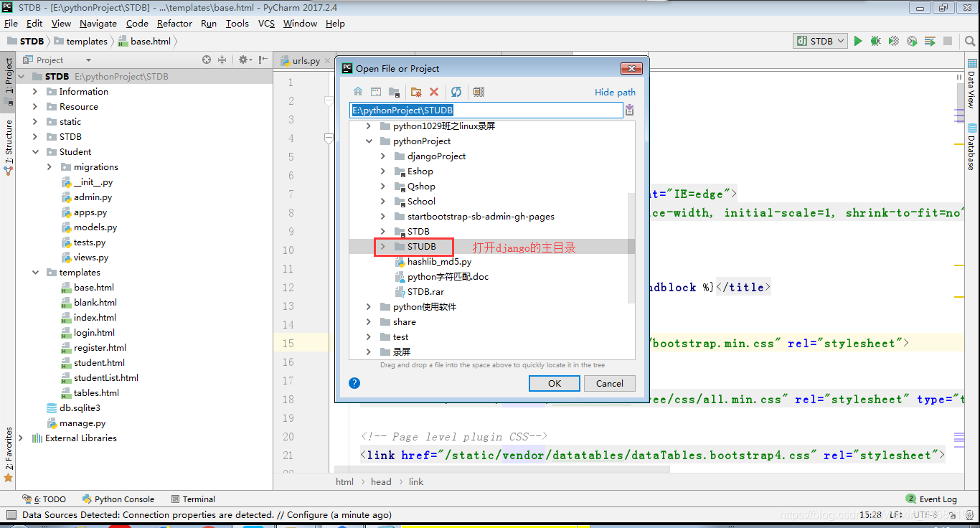
Task: Click the Hide path link
Action: coord(615,93)
